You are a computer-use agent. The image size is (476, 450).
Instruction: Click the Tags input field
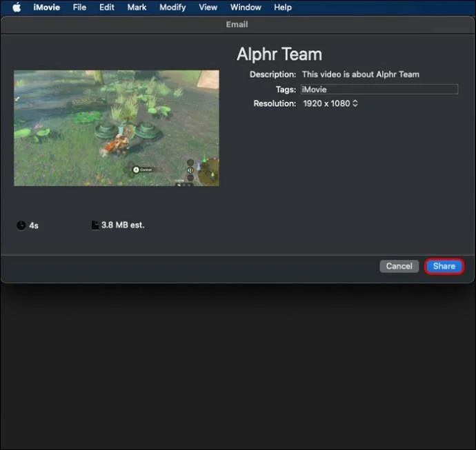pos(379,90)
